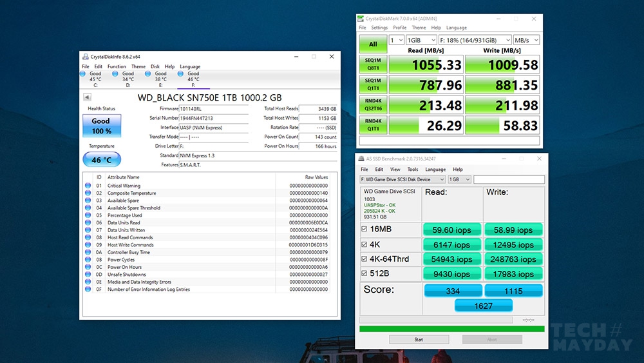644x363 pixels.
Task: Select drive E: status orb in CrystalDiskInfo
Action: pyautogui.click(x=148, y=74)
